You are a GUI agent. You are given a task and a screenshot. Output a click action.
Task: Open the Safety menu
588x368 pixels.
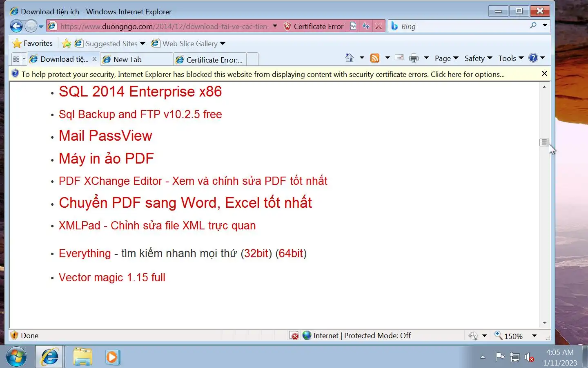pyautogui.click(x=479, y=58)
